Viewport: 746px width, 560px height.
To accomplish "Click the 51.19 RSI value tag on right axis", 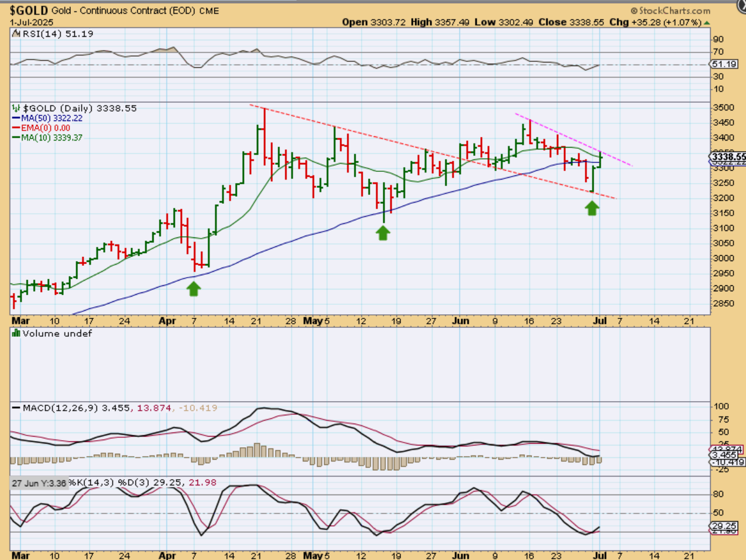I will tap(724, 64).
